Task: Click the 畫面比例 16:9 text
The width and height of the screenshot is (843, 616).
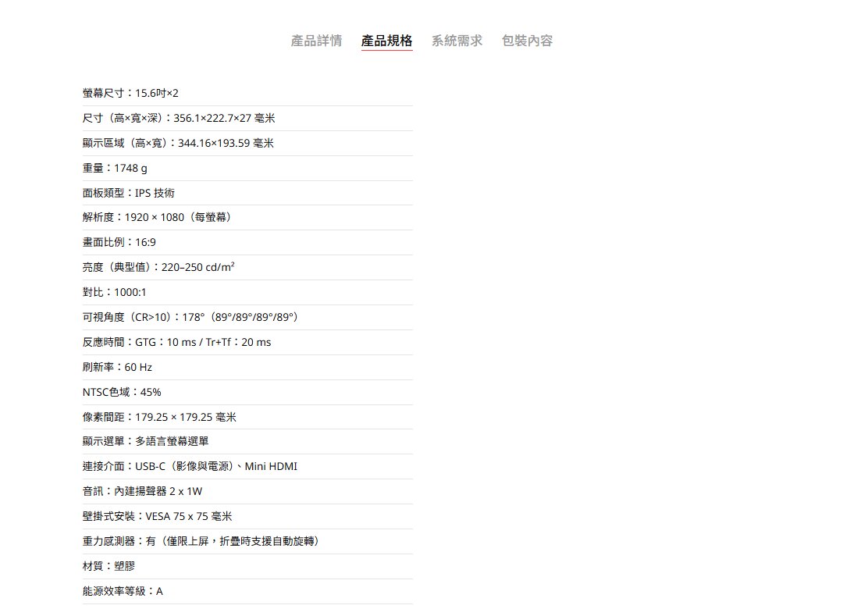Action: pyautogui.click(x=119, y=243)
